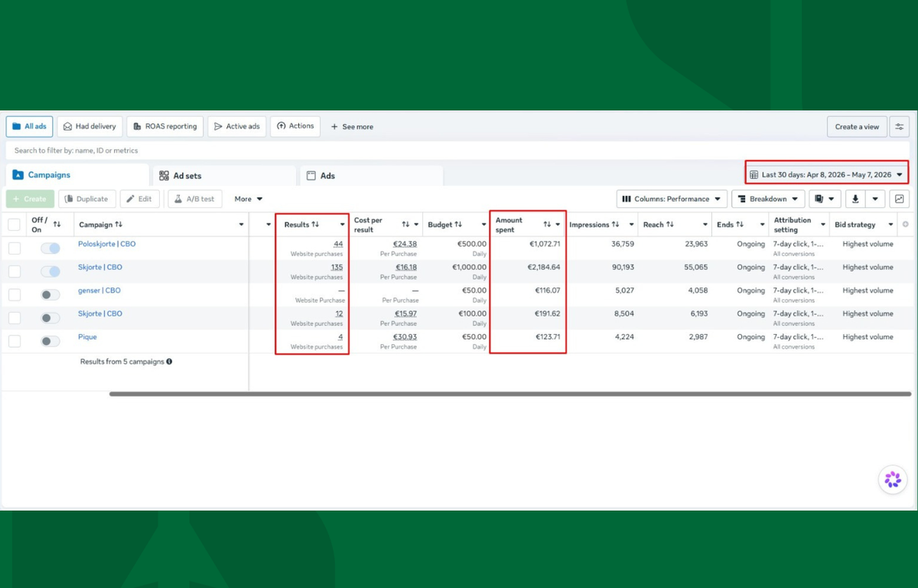This screenshot has width=918, height=588.
Task: Select the ROAS reporting view
Action: pos(164,127)
